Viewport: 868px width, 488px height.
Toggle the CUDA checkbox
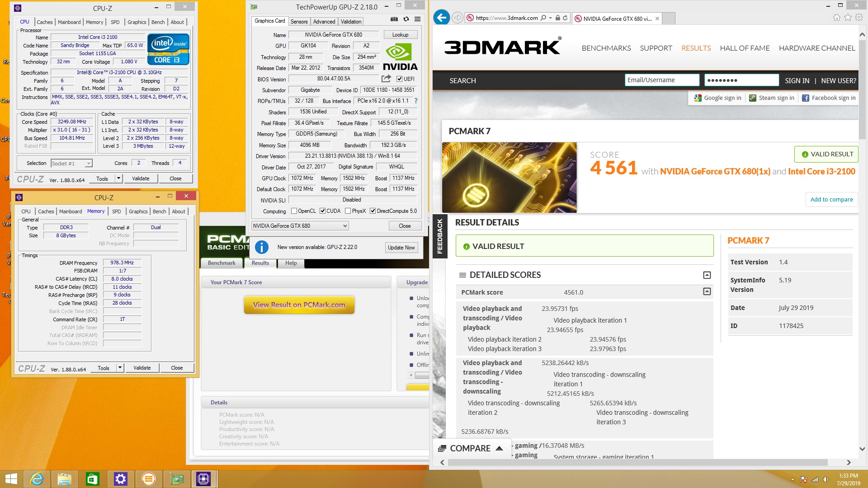click(322, 211)
